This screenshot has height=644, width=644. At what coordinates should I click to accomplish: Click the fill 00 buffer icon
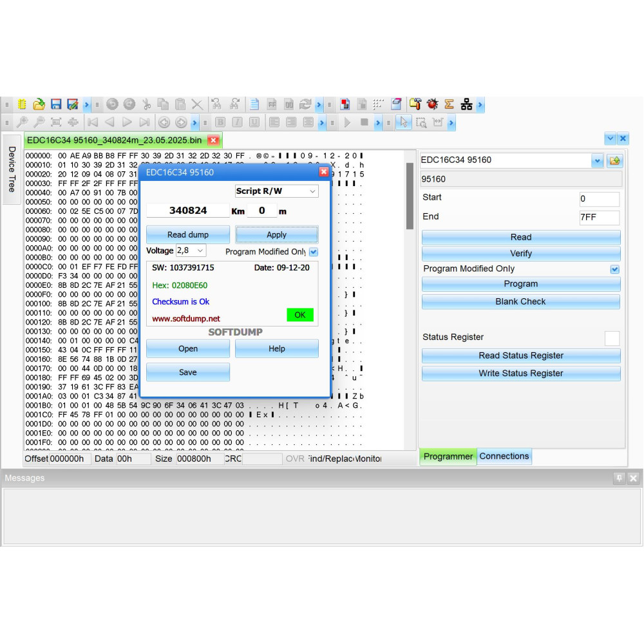click(x=289, y=104)
